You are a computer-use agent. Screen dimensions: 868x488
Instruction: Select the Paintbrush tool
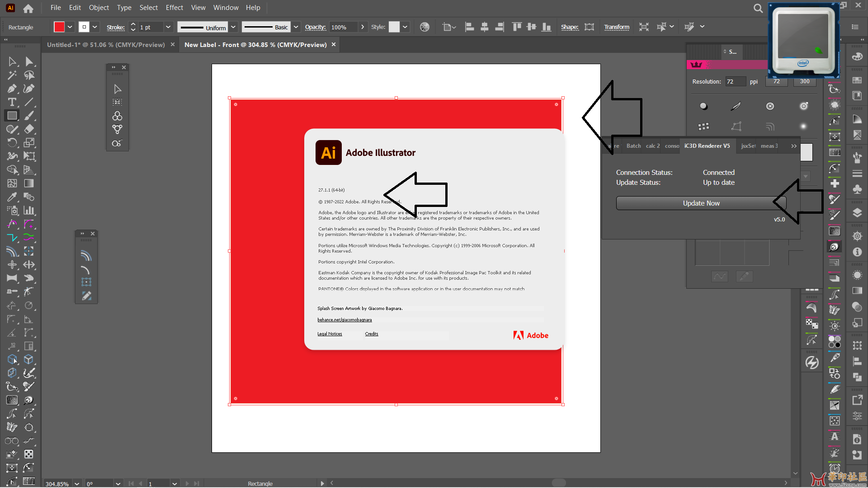coord(29,116)
